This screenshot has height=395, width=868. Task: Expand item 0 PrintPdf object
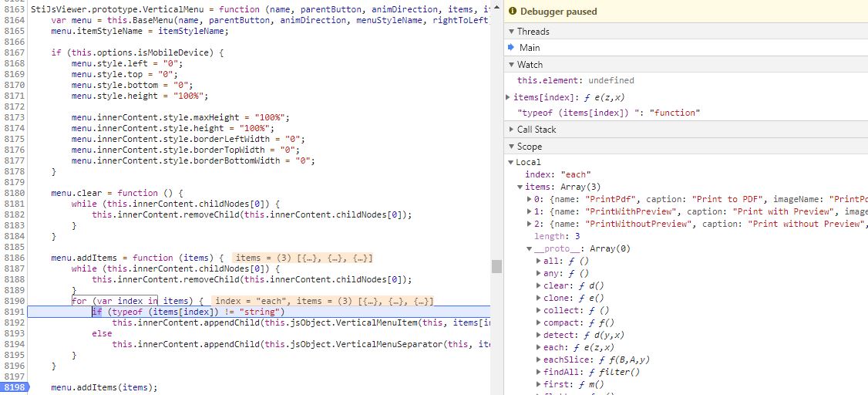point(530,199)
